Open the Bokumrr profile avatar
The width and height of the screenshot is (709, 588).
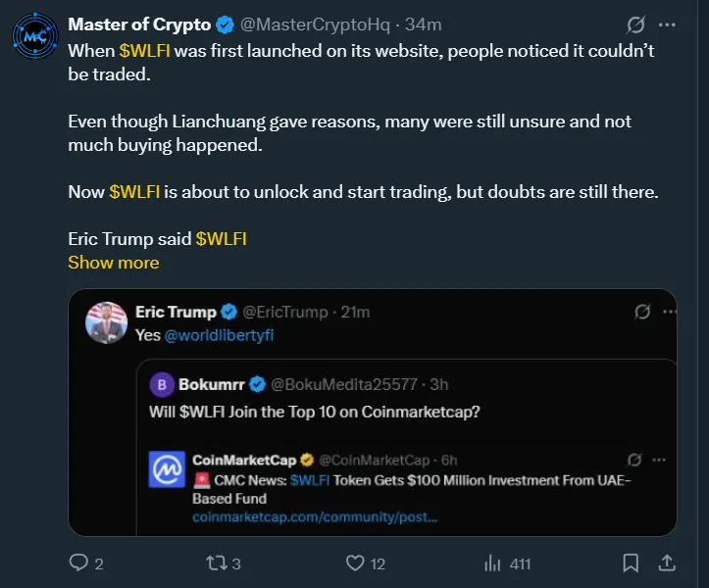click(x=161, y=384)
